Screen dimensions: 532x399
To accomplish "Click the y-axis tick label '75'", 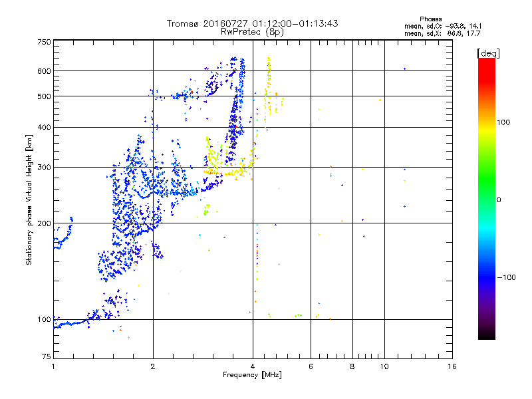I will (x=47, y=356).
